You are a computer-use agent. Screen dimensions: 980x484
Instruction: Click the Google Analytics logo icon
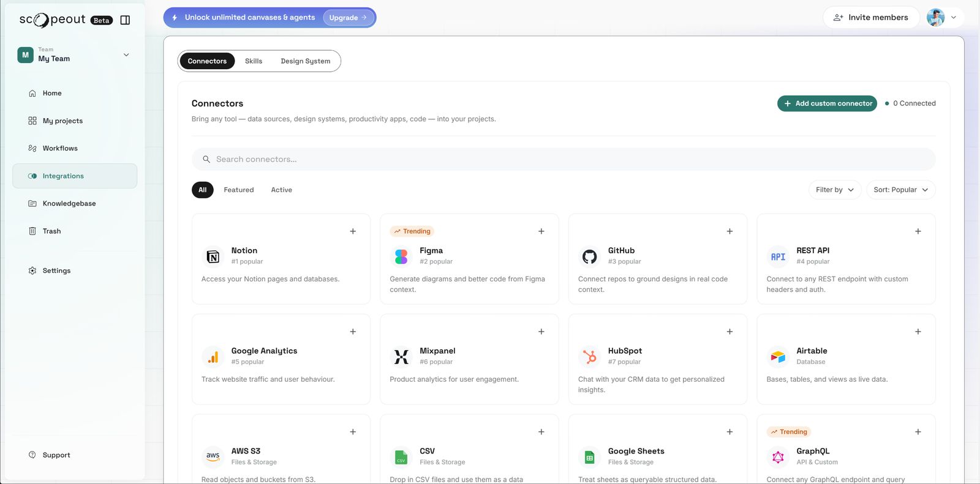(213, 357)
